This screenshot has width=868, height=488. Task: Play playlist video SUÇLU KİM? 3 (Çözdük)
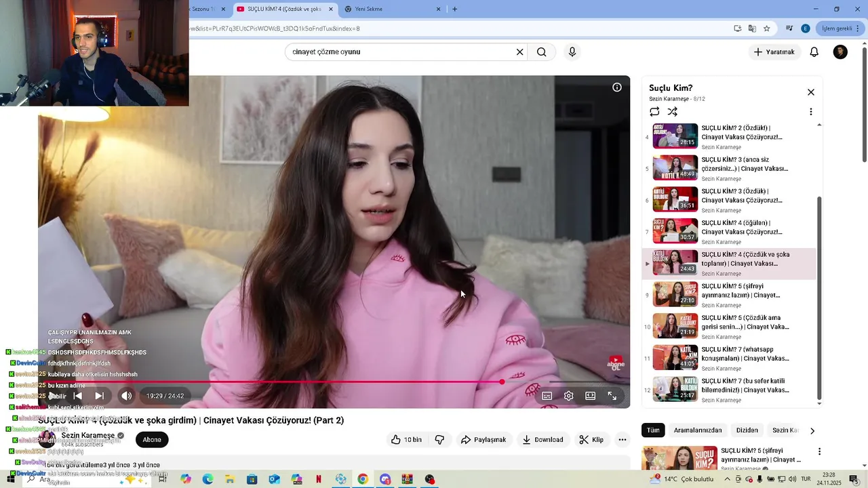click(x=729, y=200)
